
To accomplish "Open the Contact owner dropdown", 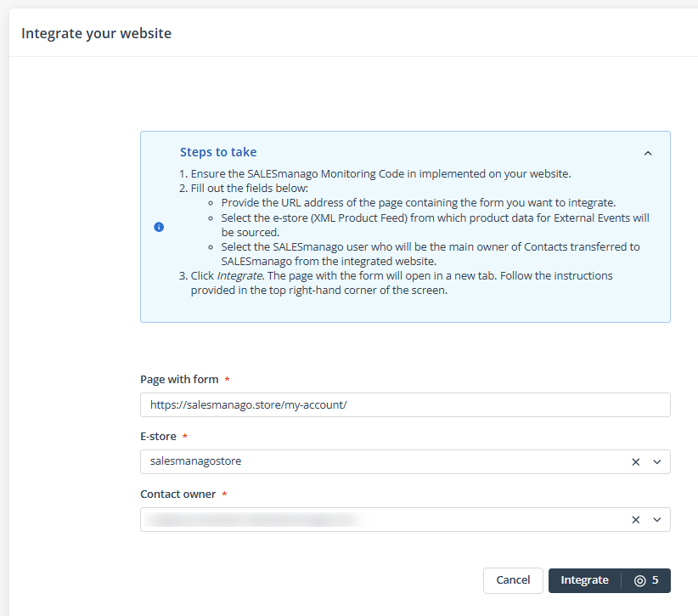I will [x=657, y=520].
